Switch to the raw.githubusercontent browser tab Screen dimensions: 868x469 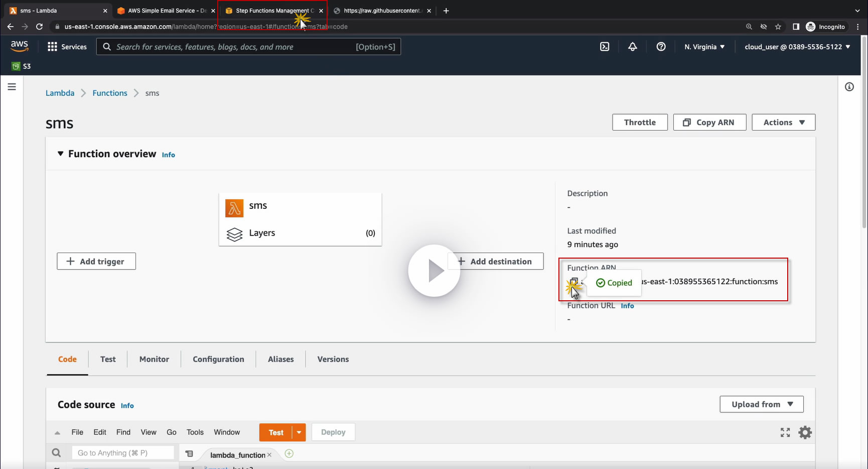[x=382, y=11]
